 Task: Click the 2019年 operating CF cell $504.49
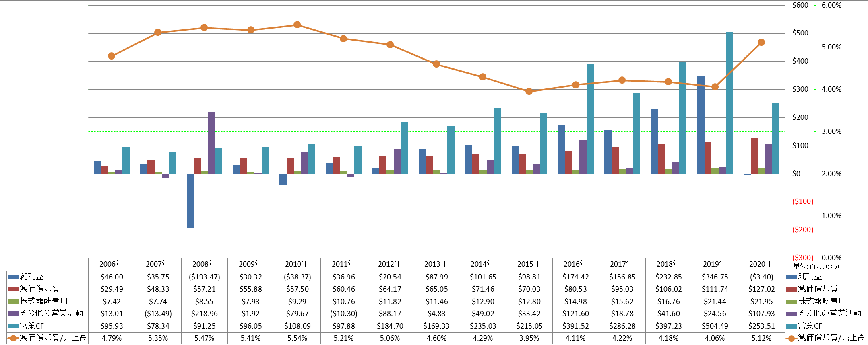click(x=715, y=326)
